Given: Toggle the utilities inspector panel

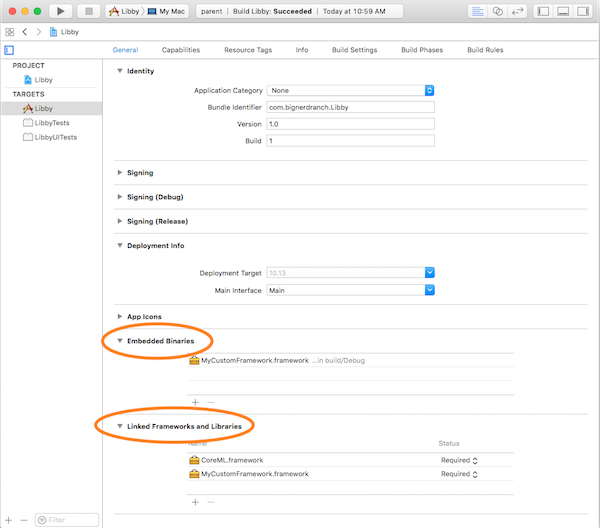Looking at the screenshot, I should [x=583, y=11].
